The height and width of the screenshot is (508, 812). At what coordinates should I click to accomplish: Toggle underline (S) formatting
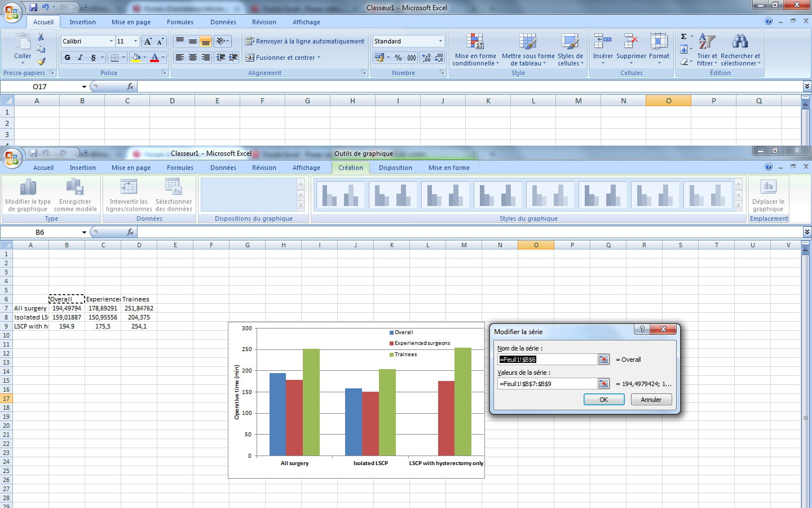[93, 58]
